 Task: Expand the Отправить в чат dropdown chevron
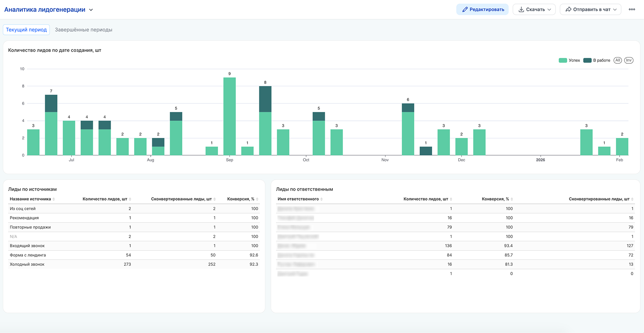click(x=615, y=9)
